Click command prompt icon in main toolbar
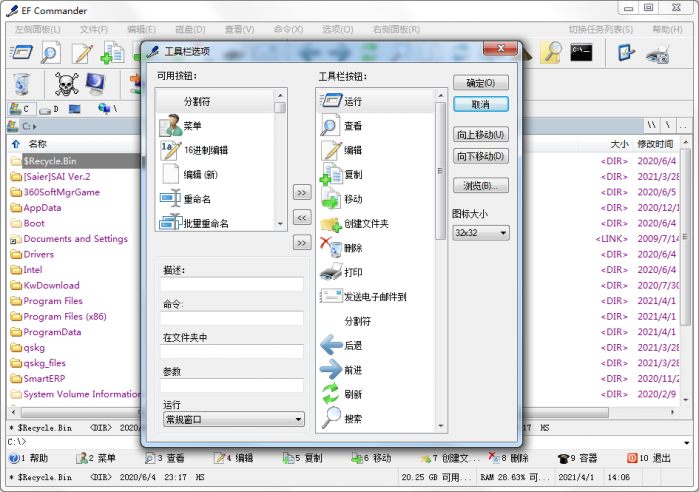 pos(581,52)
